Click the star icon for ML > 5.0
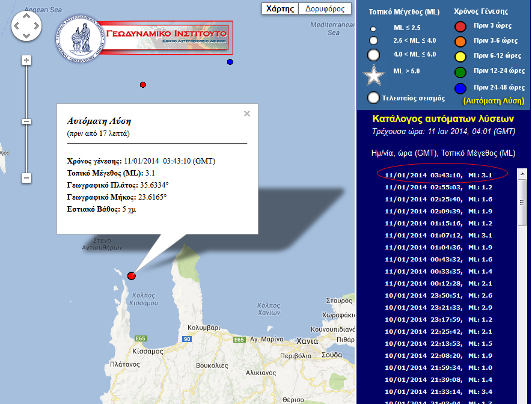The width and height of the screenshot is (532, 404). 374,76
